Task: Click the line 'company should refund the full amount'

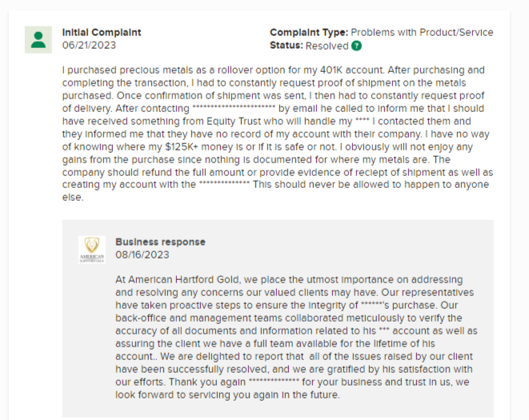Action: [278, 172]
